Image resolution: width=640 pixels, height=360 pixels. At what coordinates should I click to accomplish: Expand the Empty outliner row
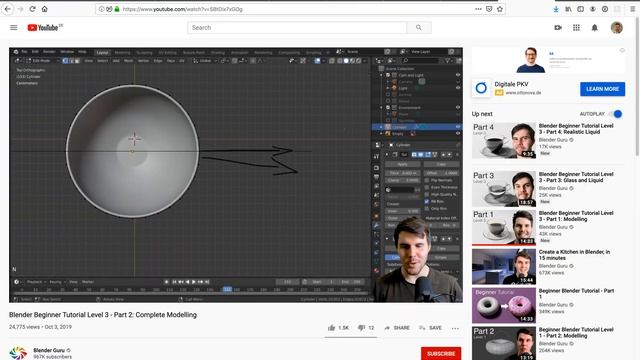382,133
